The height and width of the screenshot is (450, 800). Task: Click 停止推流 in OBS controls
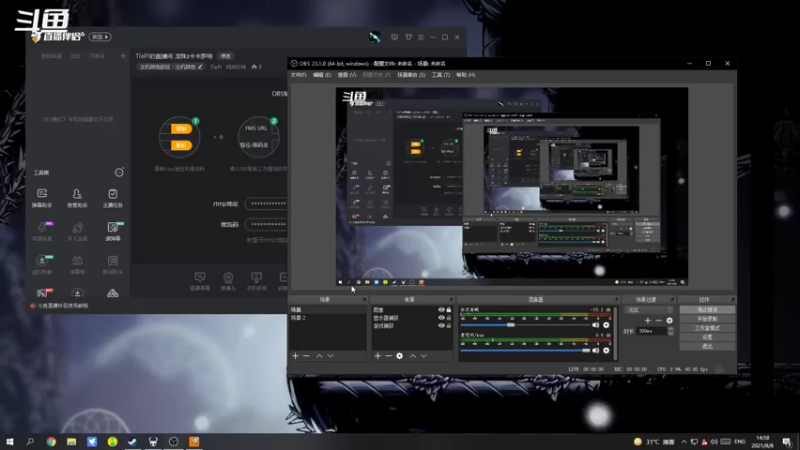[707, 310]
